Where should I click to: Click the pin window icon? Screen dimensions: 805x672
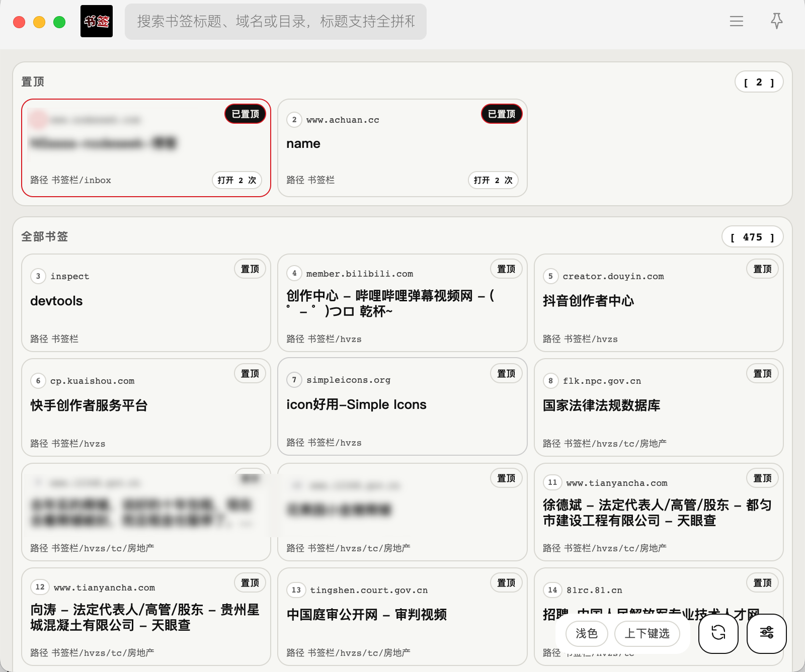pyautogui.click(x=777, y=21)
